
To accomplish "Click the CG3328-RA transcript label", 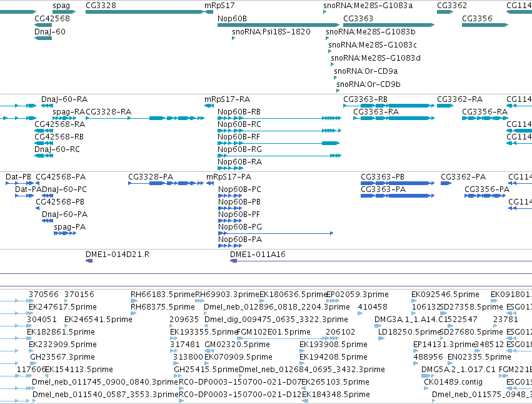I will tap(109, 112).
